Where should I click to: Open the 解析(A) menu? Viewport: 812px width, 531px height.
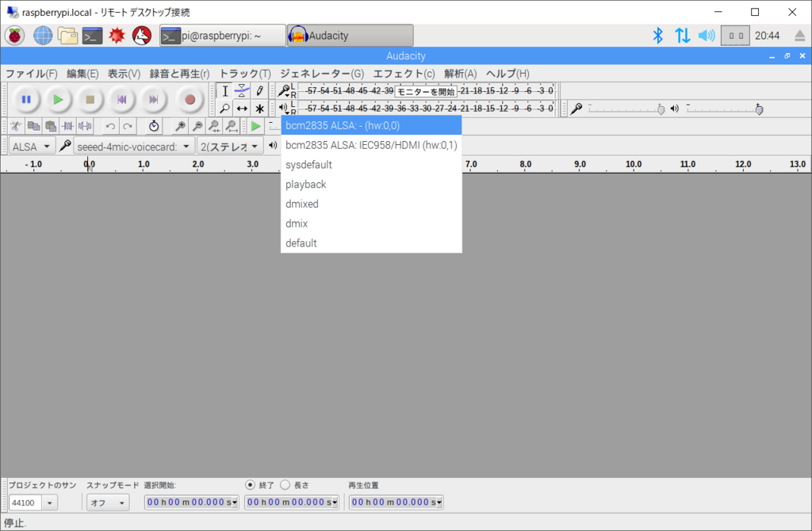[461, 74]
